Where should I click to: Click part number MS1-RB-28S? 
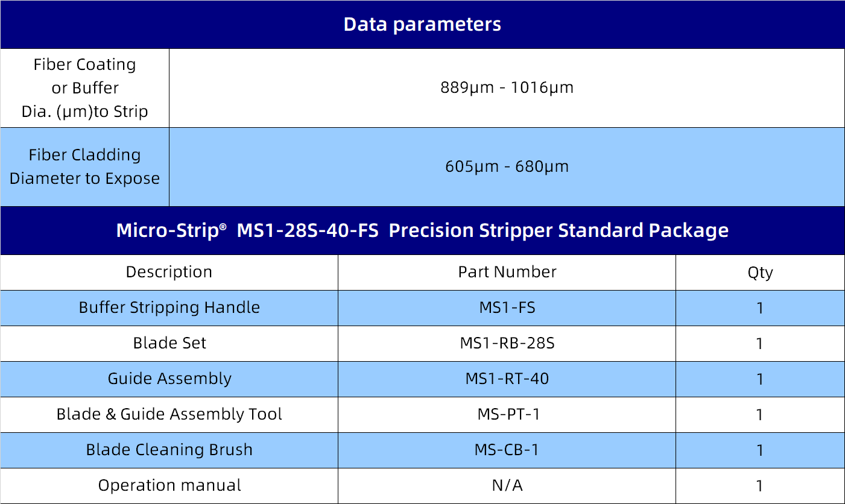point(507,344)
